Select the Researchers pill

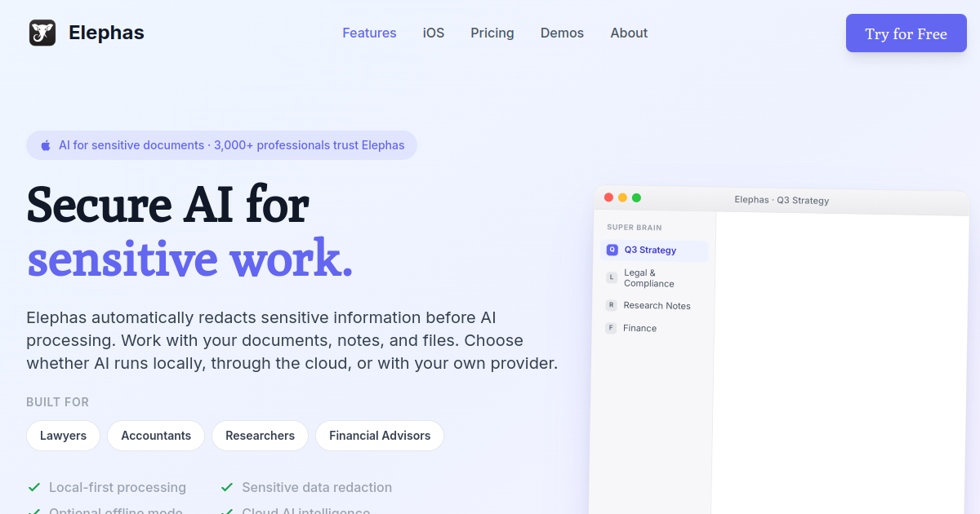coord(260,436)
